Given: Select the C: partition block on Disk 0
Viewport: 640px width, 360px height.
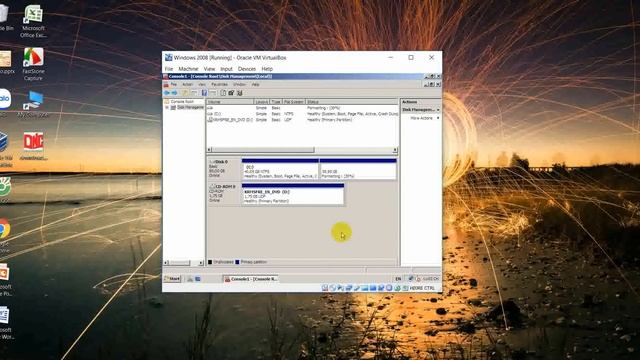Looking at the screenshot, I should (280, 169).
